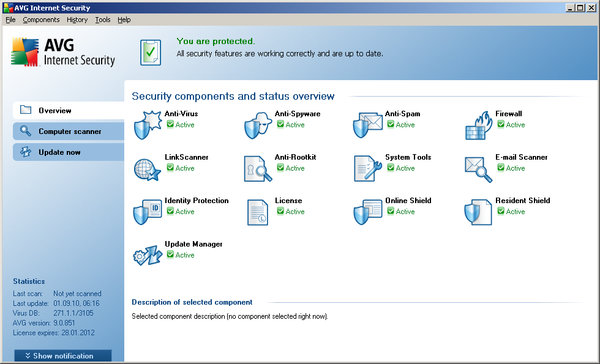This screenshot has width=600, height=364.
Task: Click the Anti-Spam envelope icon
Action: coord(367,125)
